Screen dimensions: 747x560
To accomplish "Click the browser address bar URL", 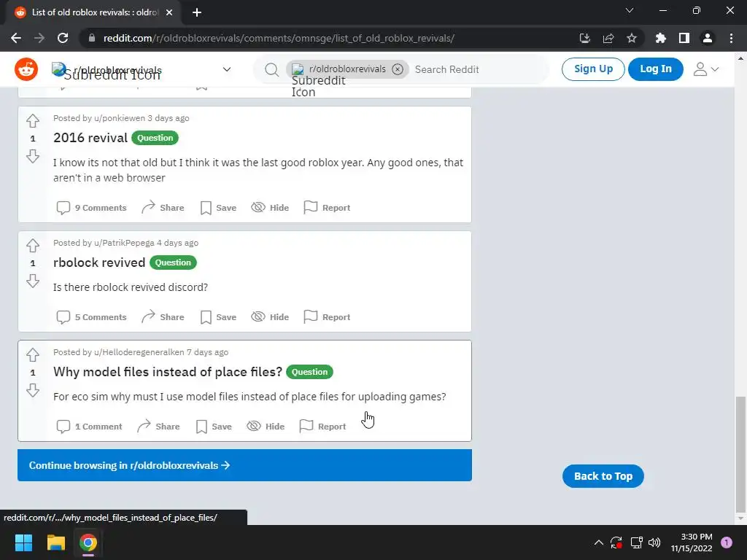I will (x=279, y=38).
